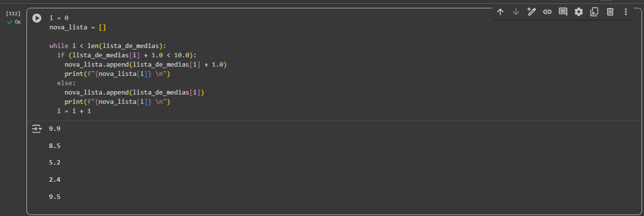
Task: Place cursor in the 'i = 0' line
Action: (x=59, y=18)
